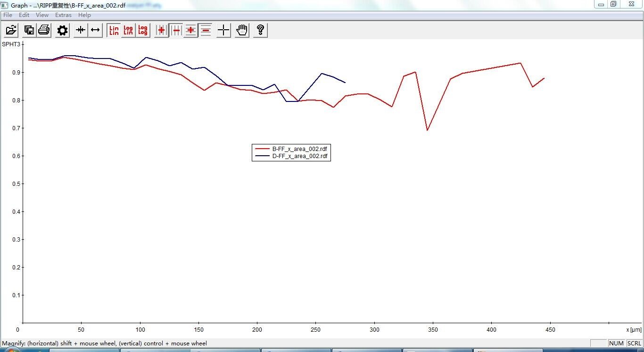Click the open file folder icon
This screenshot has width=644, height=352.
click(x=11, y=30)
